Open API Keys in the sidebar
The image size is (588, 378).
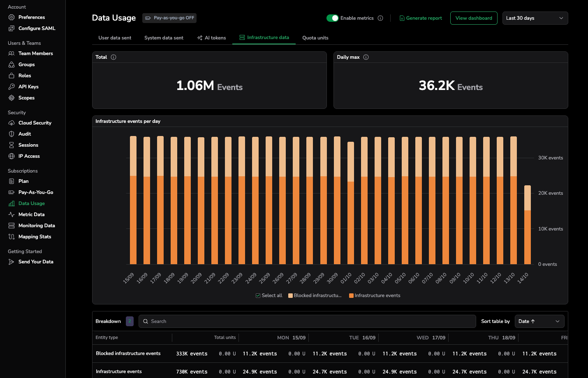click(28, 87)
